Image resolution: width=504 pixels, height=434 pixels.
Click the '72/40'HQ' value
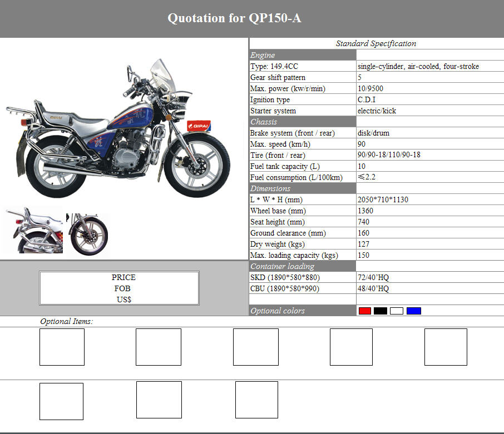[373, 277]
